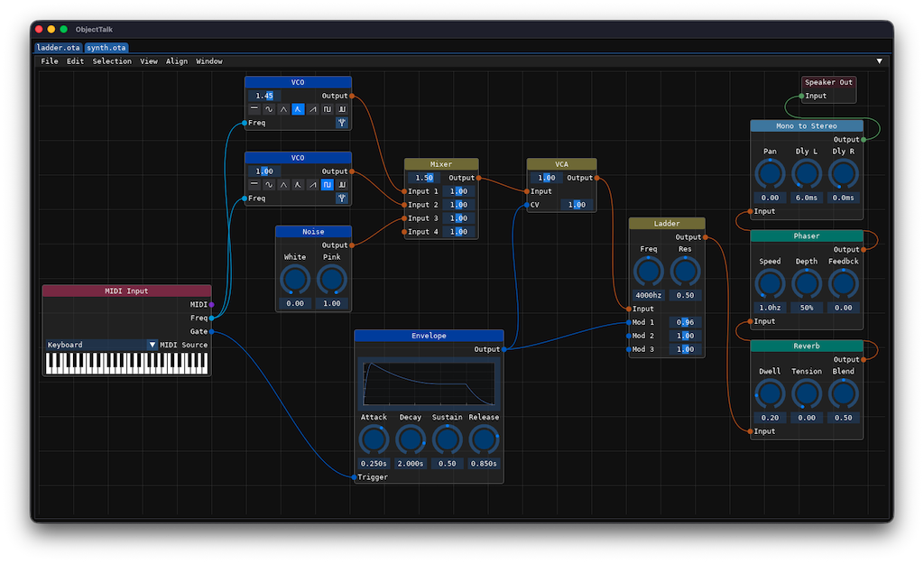Image resolution: width=924 pixels, height=563 pixels.
Task: Toggle the active shark-fin waveform on top VCO
Action: click(x=298, y=109)
